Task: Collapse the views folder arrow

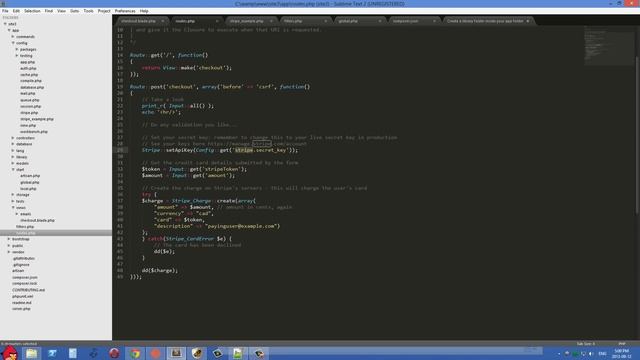Action: [x=13, y=207]
